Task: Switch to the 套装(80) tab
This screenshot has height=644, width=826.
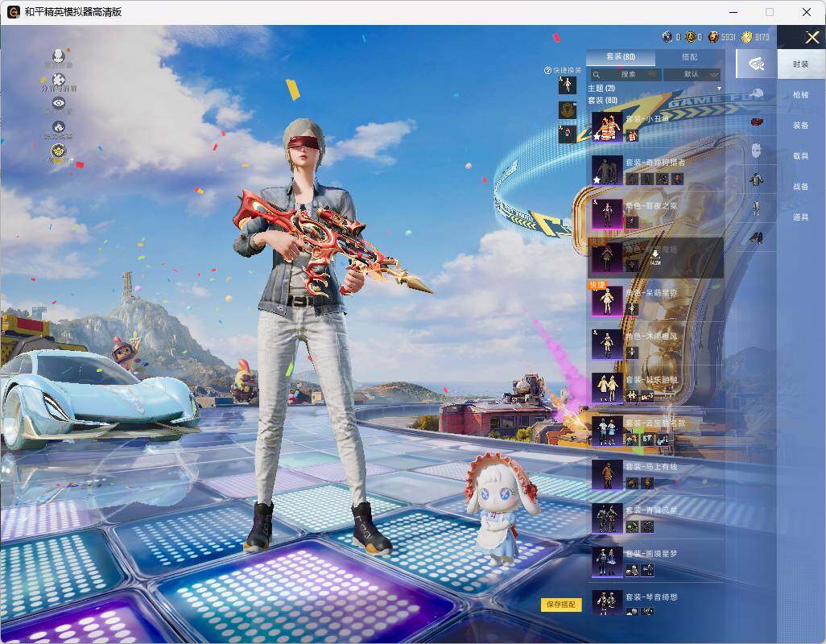Action: [x=621, y=56]
